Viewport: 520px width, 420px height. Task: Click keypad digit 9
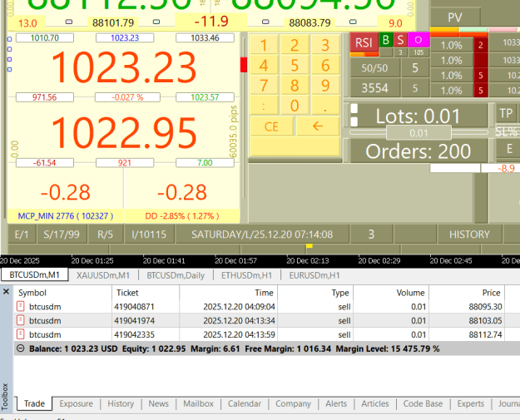[325, 86]
